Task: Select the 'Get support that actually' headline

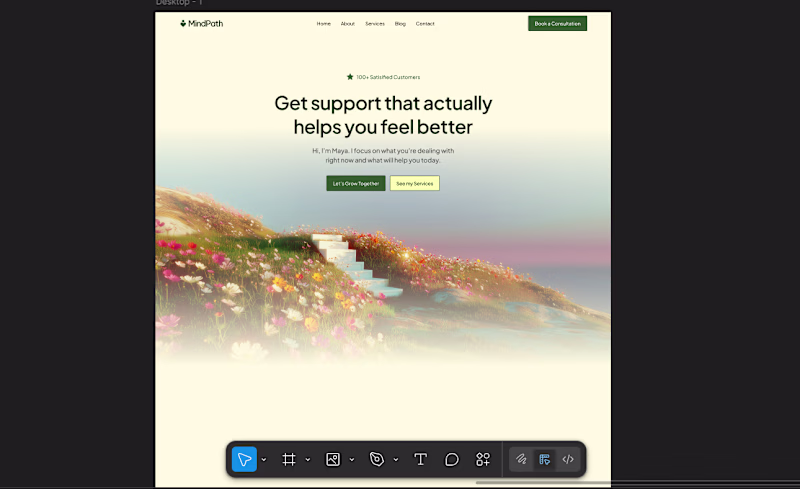Action: coord(383,104)
